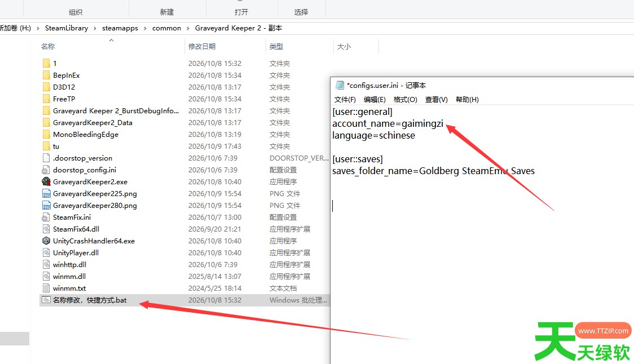Screen dimensions: 634x364
Task: Click the MonoBleedingEdge folder icon
Action: [46, 135]
